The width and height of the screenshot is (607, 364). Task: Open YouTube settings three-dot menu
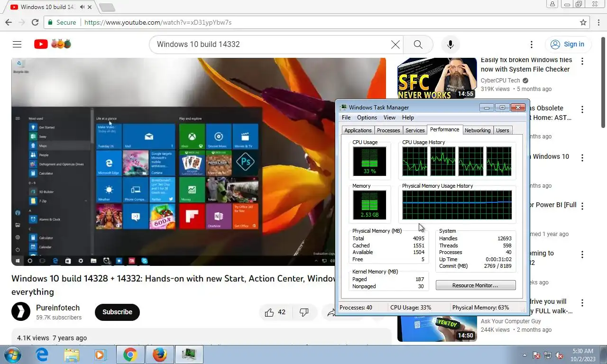[x=532, y=44]
